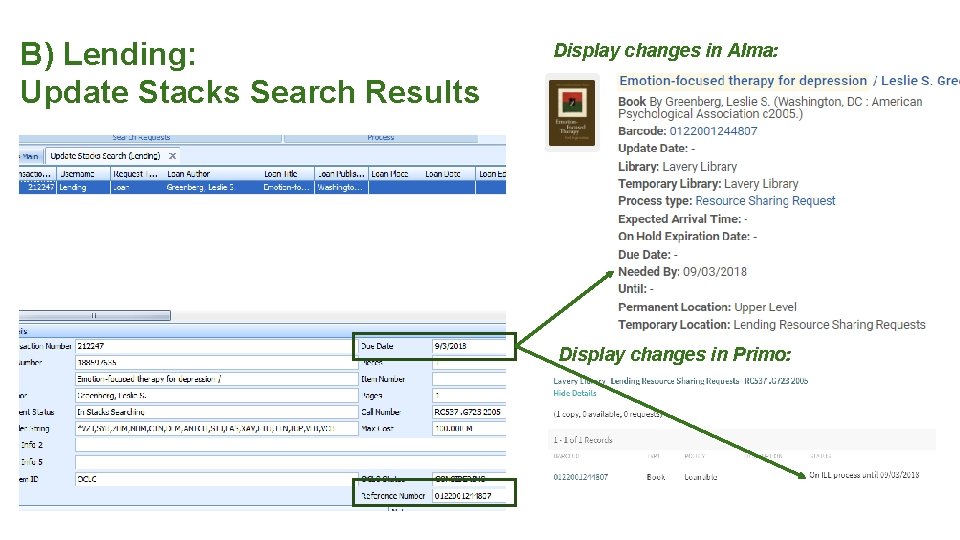
Task: Open the Main tab
Action: pos(30,156)
